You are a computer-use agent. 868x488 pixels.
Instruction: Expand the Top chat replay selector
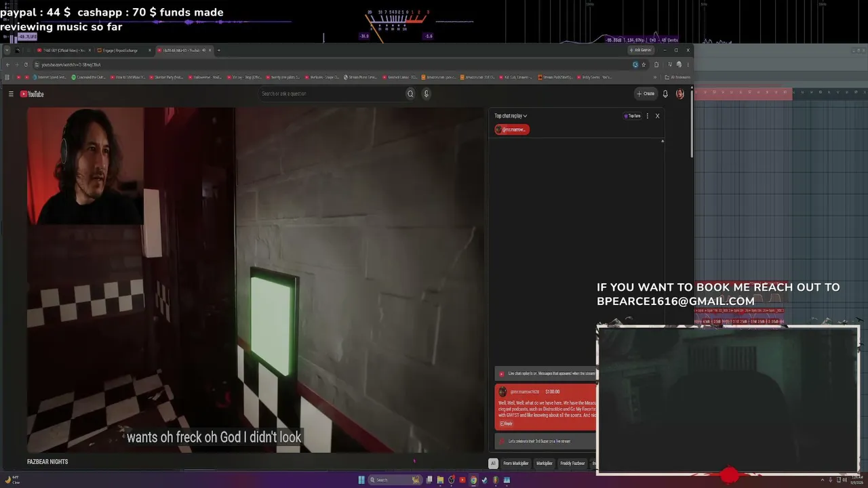(511, 116)
